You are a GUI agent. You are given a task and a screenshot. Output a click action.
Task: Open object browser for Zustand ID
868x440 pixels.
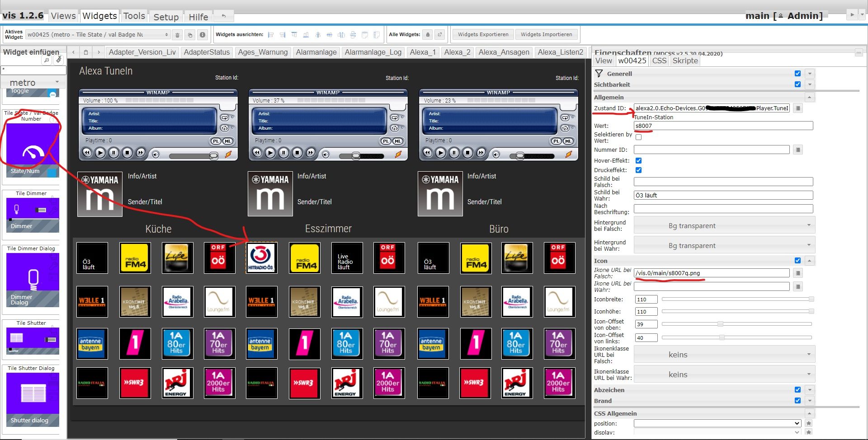[x=798, y=108]
